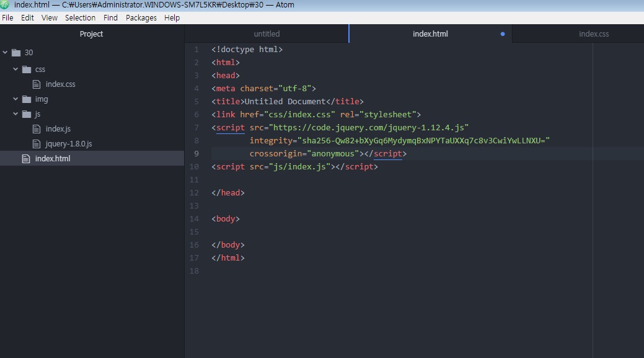Viewport: 644px width, 358px height.
Task: Click the "js/index.js" src value
Action: pyautogui.click(x=299, y=167)
